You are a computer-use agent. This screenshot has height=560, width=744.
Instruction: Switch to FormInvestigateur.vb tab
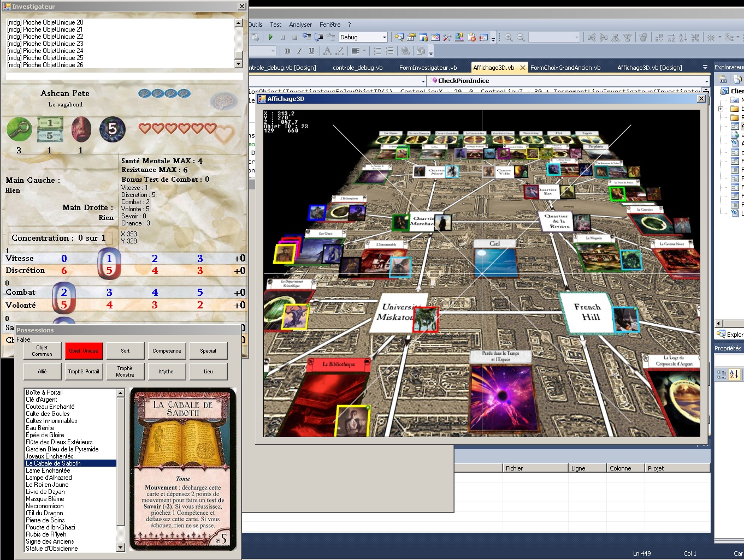click(x=428, y=68)
